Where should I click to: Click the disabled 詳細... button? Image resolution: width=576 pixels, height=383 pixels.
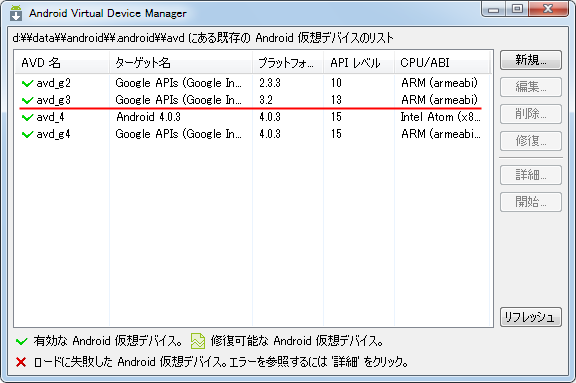530,175
